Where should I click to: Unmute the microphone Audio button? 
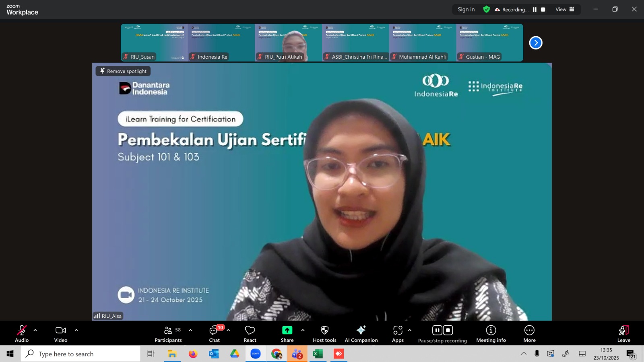(x=22, y=334)
